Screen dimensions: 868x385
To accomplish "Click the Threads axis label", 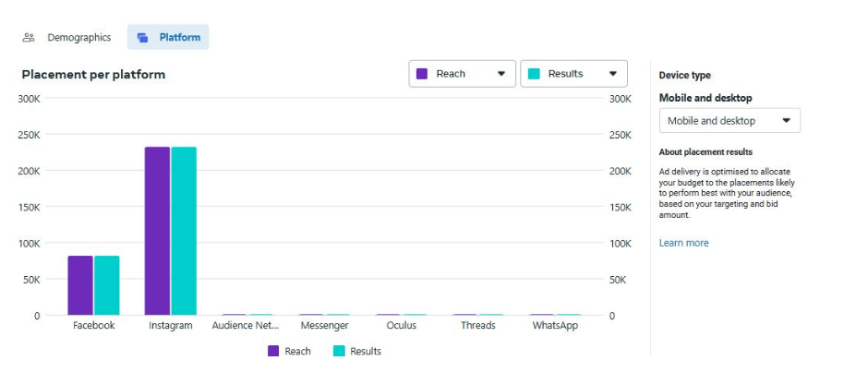I will [477, 326].
